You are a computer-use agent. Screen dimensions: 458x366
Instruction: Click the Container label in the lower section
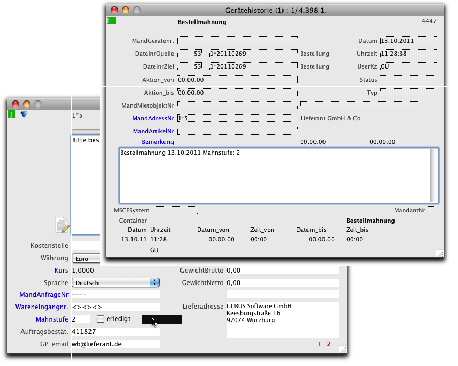coord(133,221)
